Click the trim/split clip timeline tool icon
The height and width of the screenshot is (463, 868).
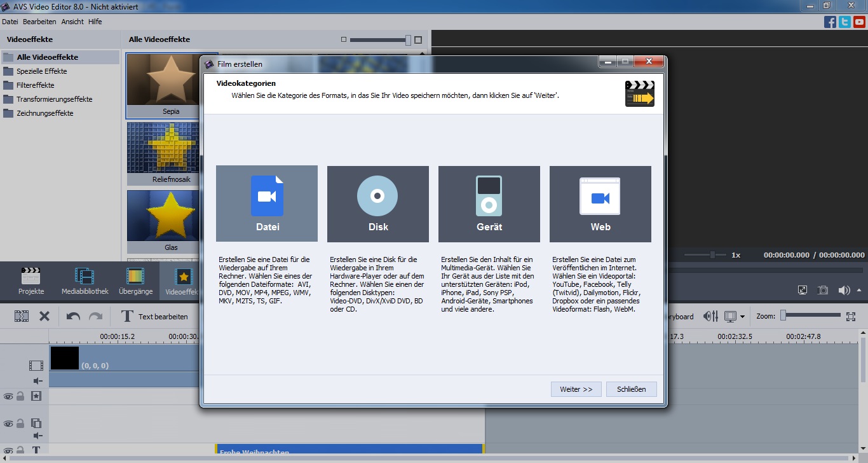click(22, 316)
